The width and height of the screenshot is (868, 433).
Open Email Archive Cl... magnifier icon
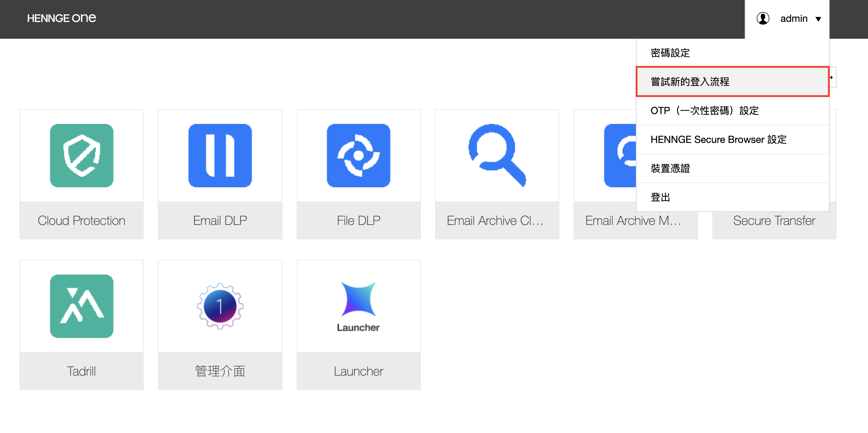coord(497,155)
